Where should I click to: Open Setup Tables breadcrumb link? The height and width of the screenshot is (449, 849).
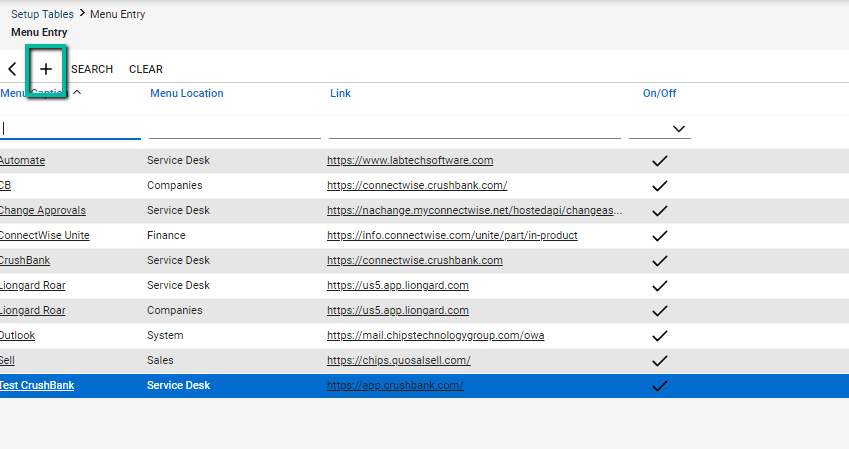coord(42,14)
